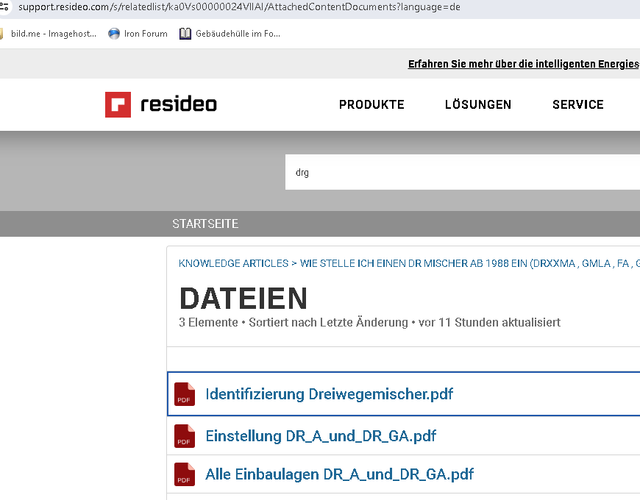Click the 3 Elemente sort status text
Viewport: 640px width, 500px height.
369,322
